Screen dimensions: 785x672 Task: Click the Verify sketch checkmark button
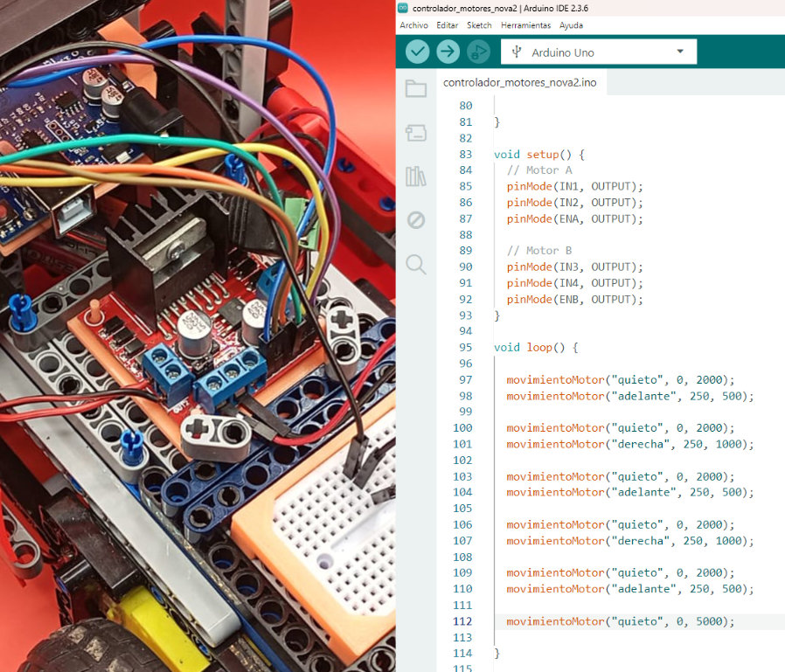[418, 52]
